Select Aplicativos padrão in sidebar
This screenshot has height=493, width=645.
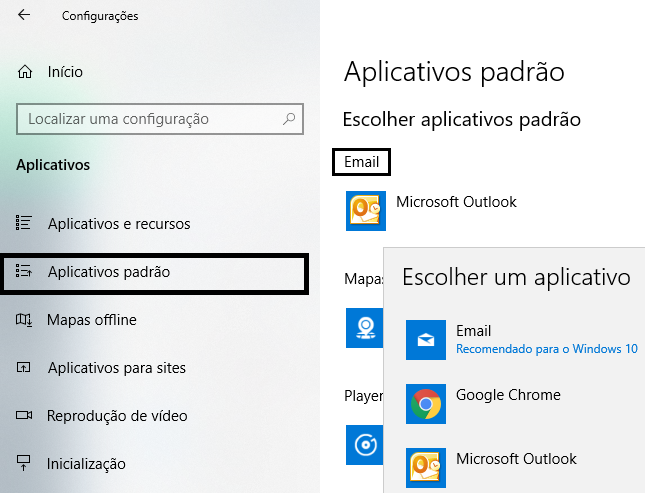pyautogui.click(x=154, y=273)
